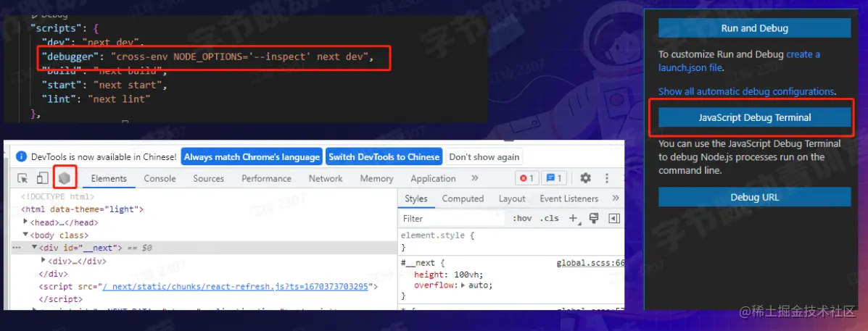
Task: Click the inspect element picker icon
Action: coord(22,178)
